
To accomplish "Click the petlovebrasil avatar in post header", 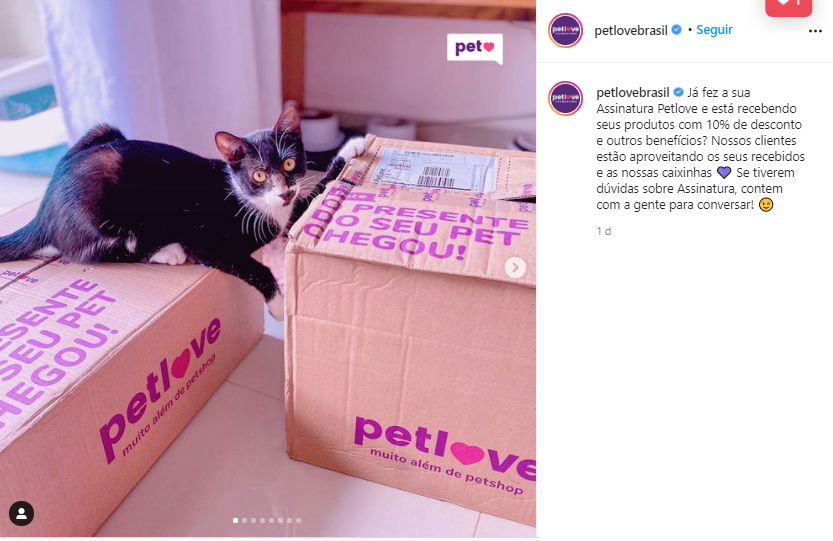I will tap(565, 30).
